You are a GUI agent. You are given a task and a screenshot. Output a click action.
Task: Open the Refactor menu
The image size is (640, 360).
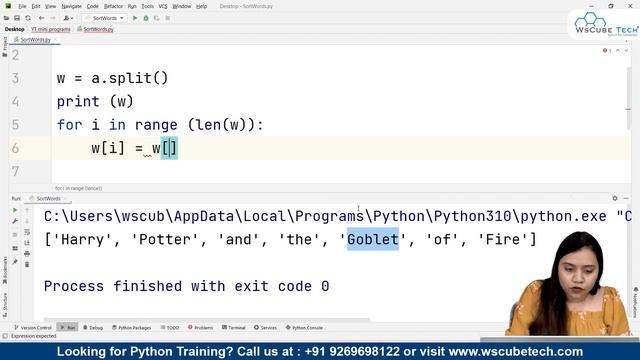113,6
